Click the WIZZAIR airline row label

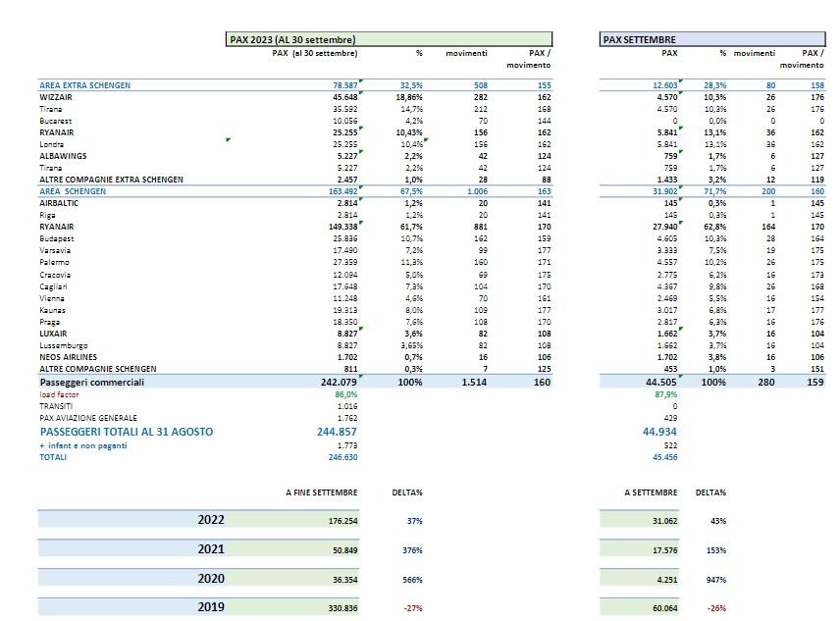[x=56, y=97]
